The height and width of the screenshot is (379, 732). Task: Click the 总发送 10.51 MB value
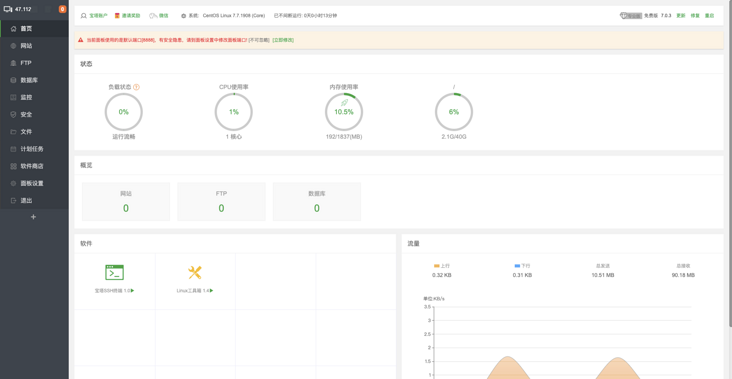tap(603, 275)
